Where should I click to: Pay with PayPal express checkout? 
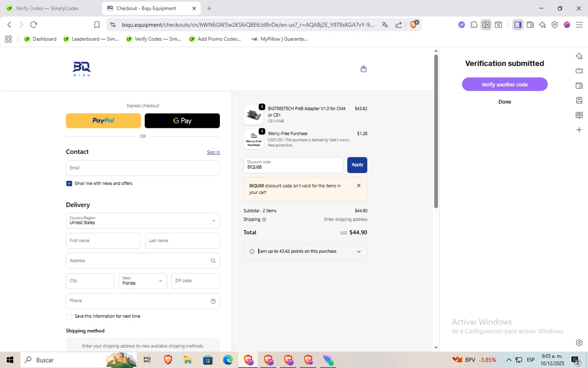tap(103, 121)
